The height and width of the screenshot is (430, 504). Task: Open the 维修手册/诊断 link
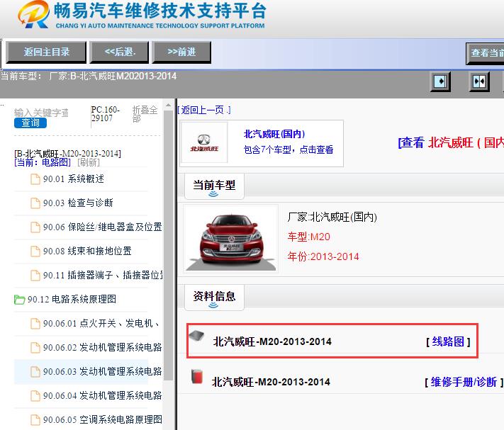click(464, 382)
